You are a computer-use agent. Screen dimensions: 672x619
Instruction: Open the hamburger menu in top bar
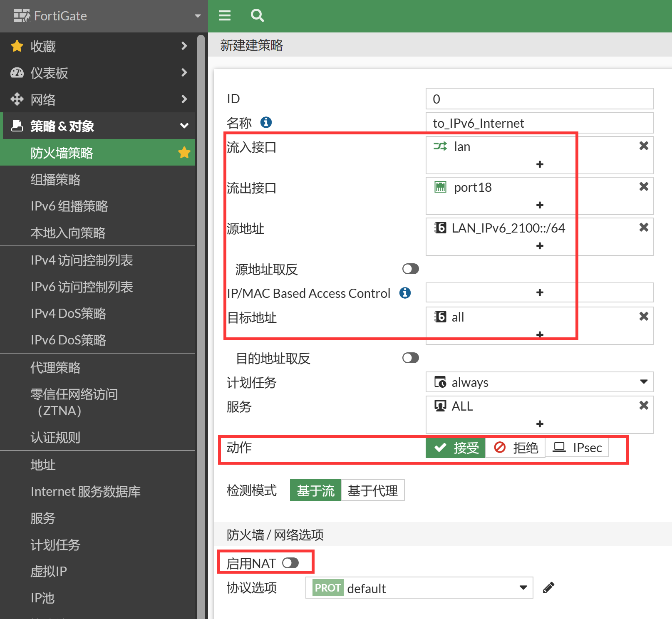click(225, 16)
